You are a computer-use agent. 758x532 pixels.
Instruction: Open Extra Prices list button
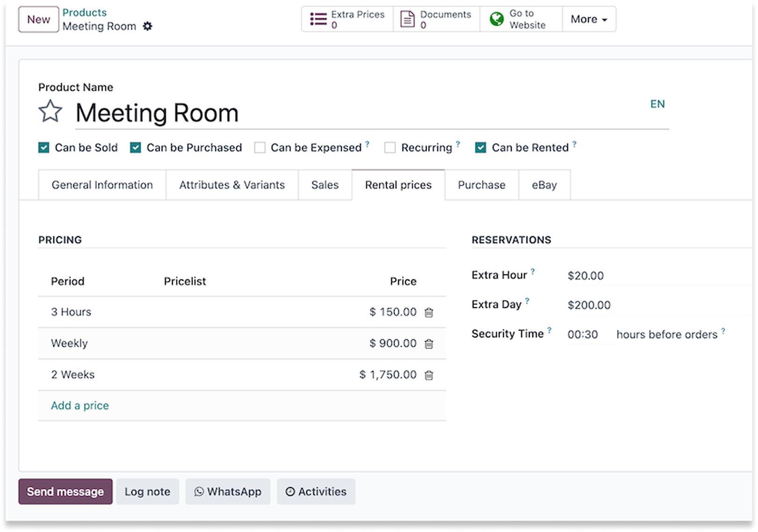[x=347, y=19]
